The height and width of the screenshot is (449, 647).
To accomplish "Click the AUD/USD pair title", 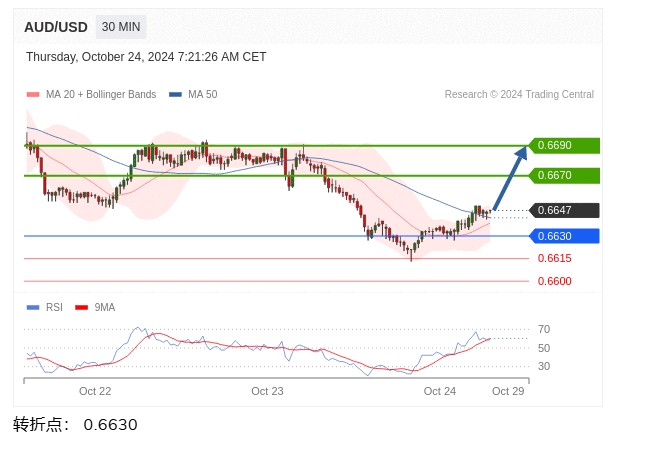I will coord(56,27).
